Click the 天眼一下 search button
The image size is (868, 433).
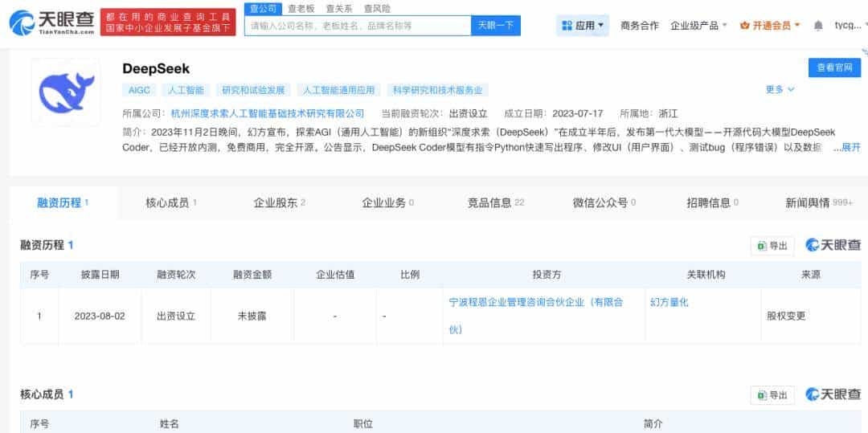(495, 26)
